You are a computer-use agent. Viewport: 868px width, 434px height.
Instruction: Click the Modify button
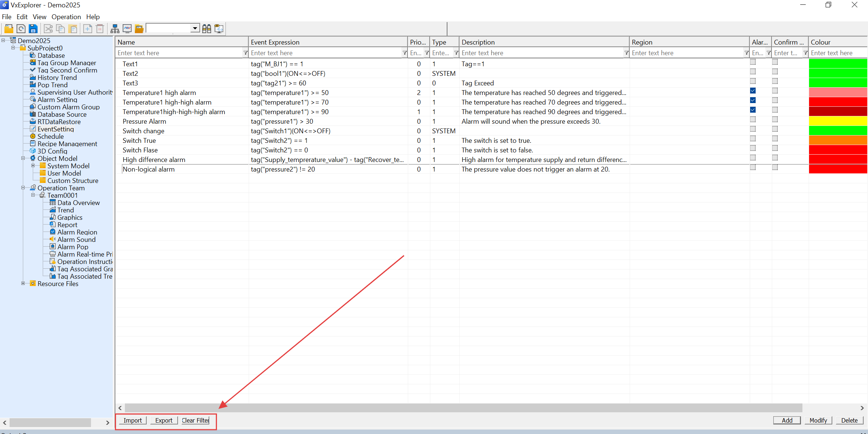[818, 420]
